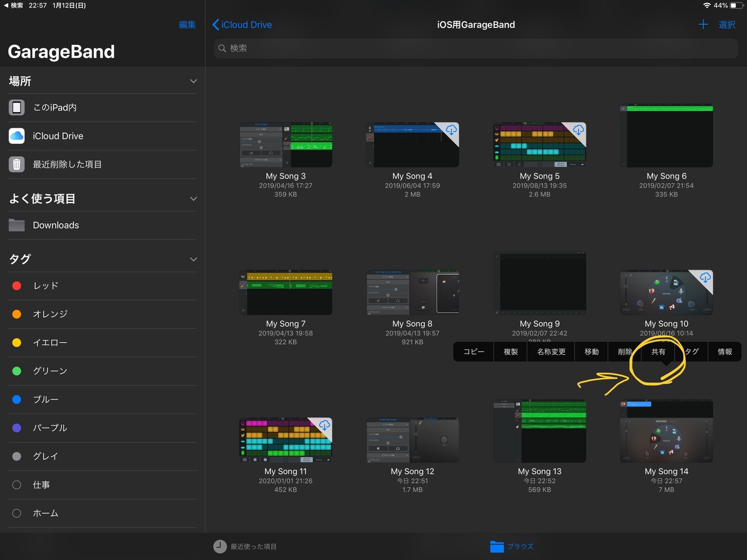
Task: Tap the Wi-Fi icon in status bar
Action: (x=707, y=5)
